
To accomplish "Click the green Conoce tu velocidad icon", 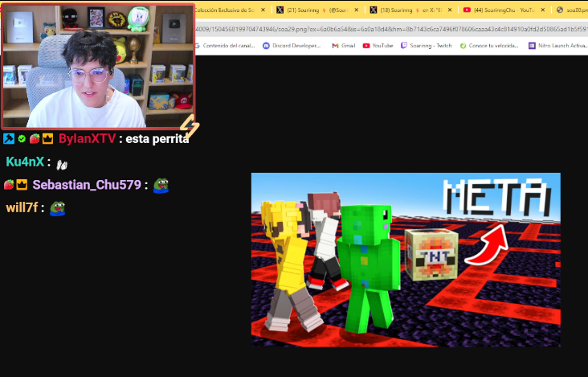I will 463,46.
